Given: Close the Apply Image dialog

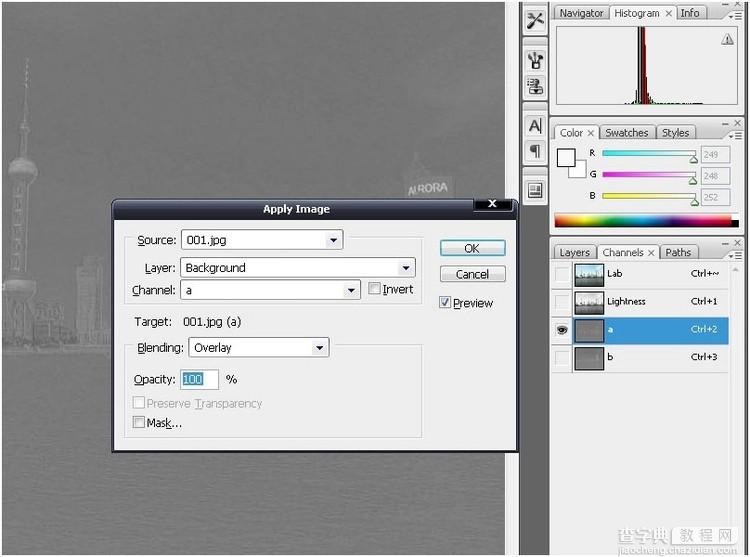Looking at the screenshot, I should (x=492, y=204).
